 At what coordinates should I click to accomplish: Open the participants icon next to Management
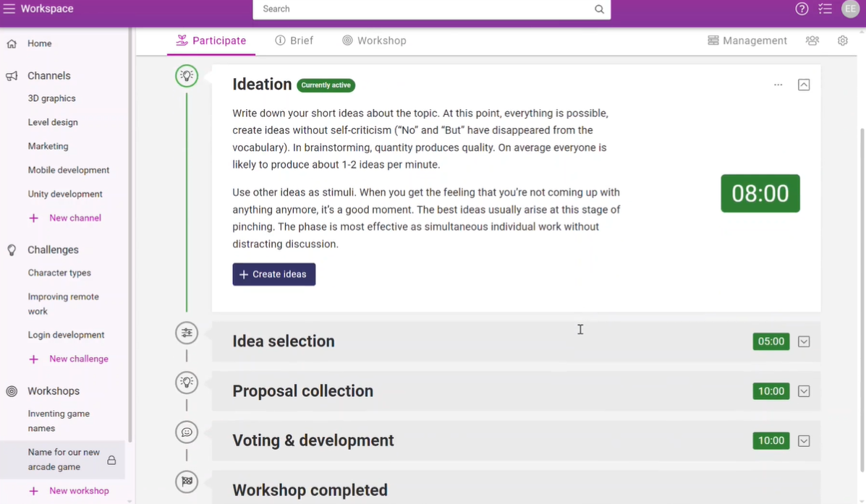coord(812,40)
